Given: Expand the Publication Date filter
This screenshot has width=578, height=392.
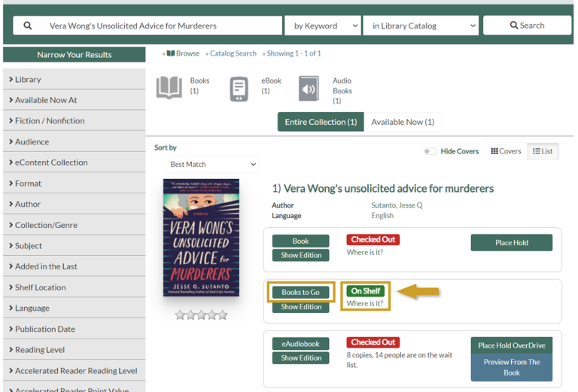Looking at the screenshot, I should 45,329.
